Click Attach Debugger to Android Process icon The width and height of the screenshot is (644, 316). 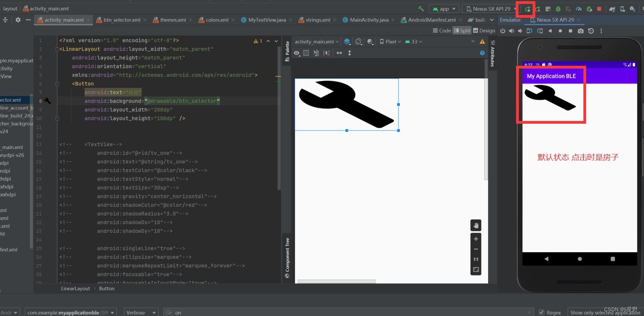[x=589, y=9]
